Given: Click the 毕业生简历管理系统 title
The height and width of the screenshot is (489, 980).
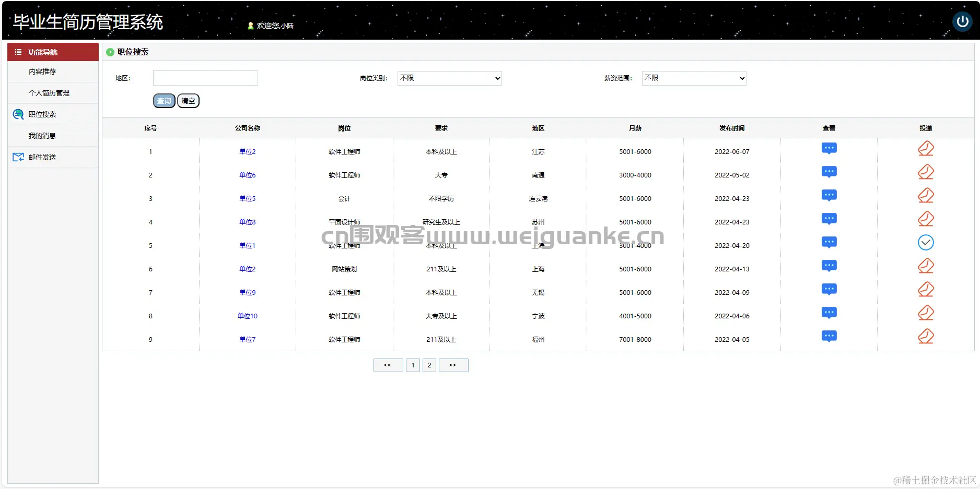Looking at the screenshot, I should [88, 22].
